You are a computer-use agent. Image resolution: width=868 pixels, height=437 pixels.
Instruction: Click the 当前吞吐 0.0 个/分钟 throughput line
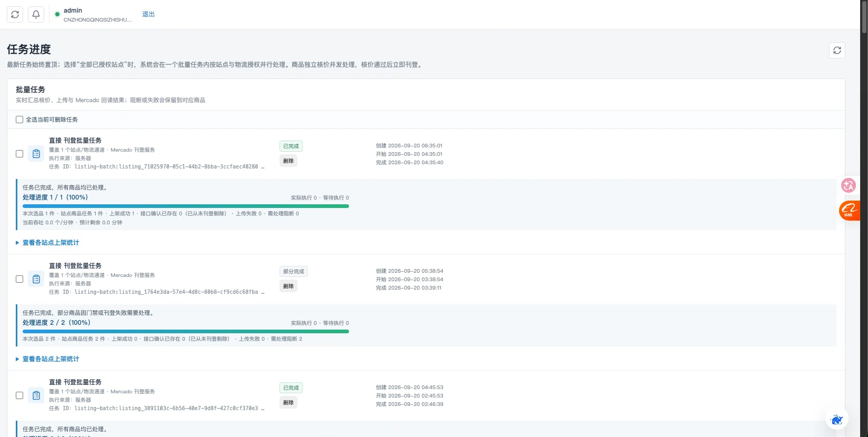(x=73, y=223)
